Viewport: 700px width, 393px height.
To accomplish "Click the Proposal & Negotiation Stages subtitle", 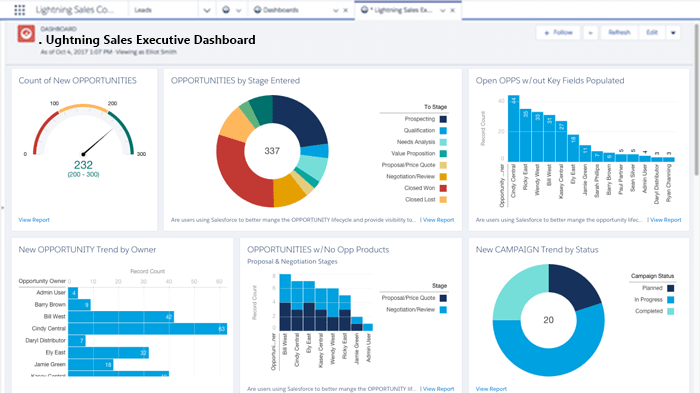I will pyautogui.click(x=292, y=262).
